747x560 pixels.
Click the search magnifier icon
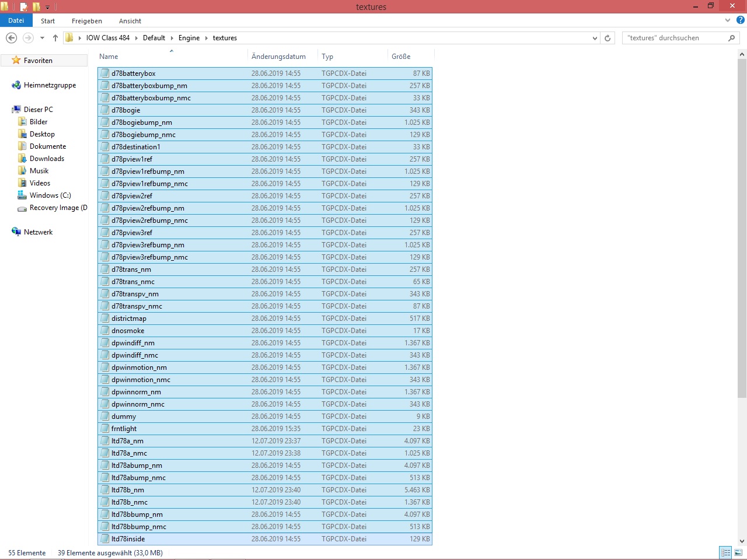[731, 38]
